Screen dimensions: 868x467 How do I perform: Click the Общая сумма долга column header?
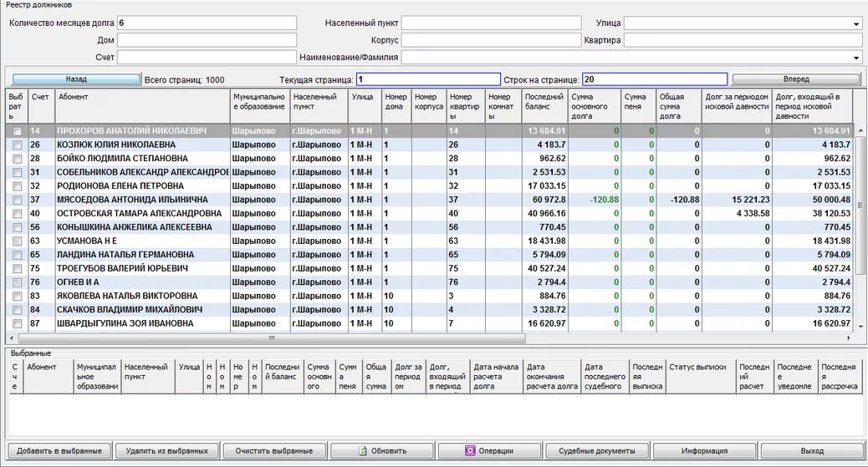[679, 106]
